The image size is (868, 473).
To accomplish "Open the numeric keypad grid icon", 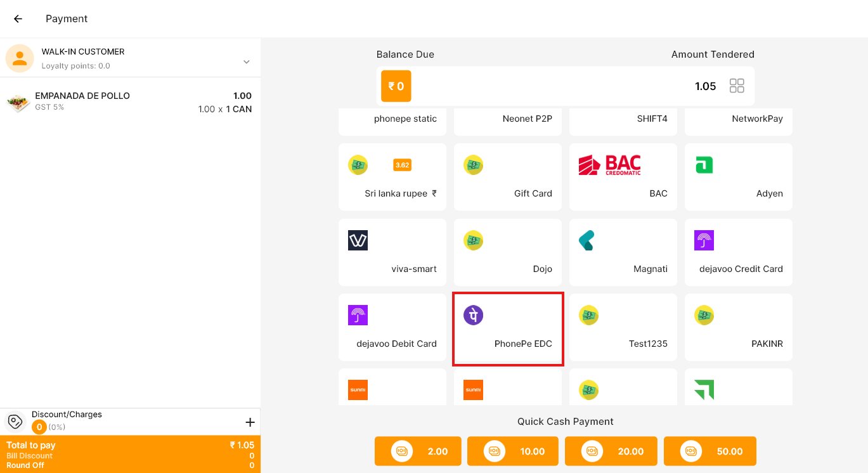I will click(737, 86).
